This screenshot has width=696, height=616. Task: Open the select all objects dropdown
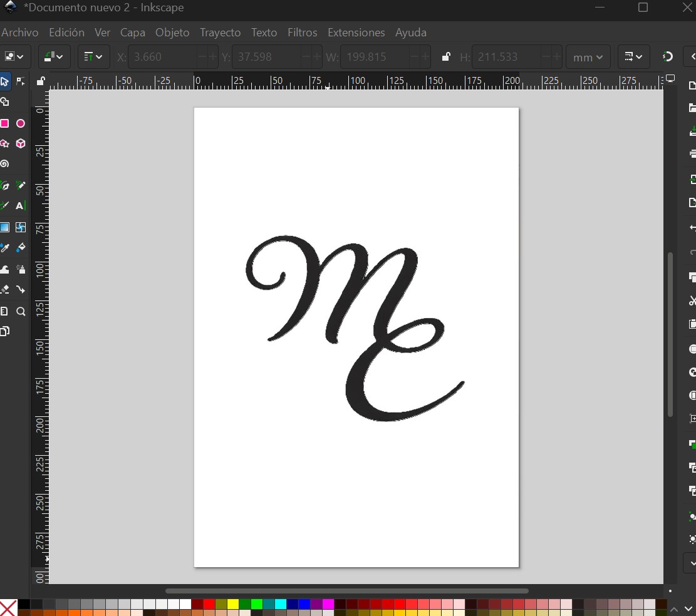click(14, 57)
